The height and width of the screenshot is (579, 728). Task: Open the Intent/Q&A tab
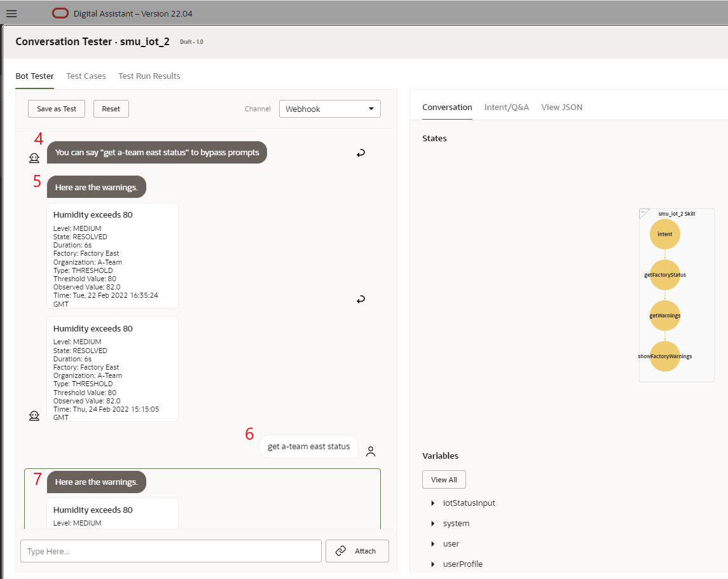pos(506,107)
